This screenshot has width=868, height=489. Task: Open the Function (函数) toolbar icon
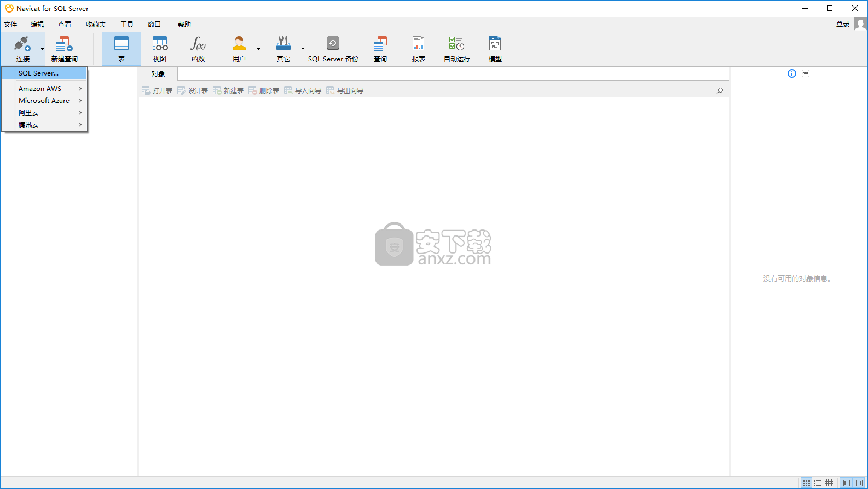tap(198, 49)
